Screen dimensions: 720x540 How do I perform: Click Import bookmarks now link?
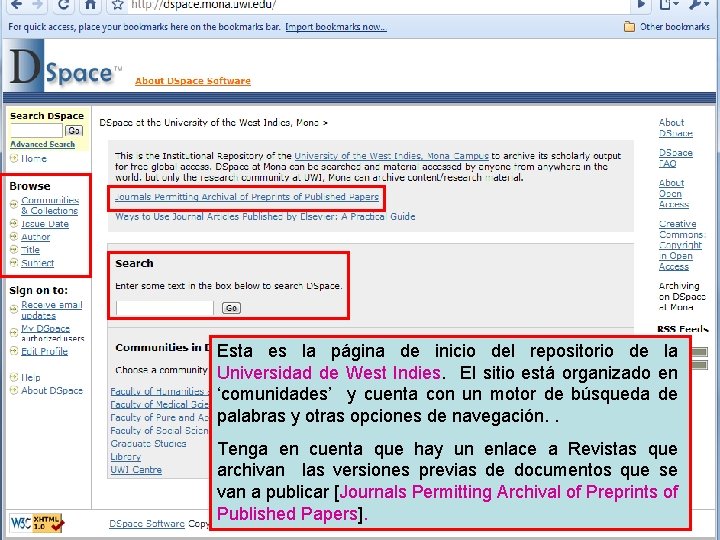click(x=336, y=27)
